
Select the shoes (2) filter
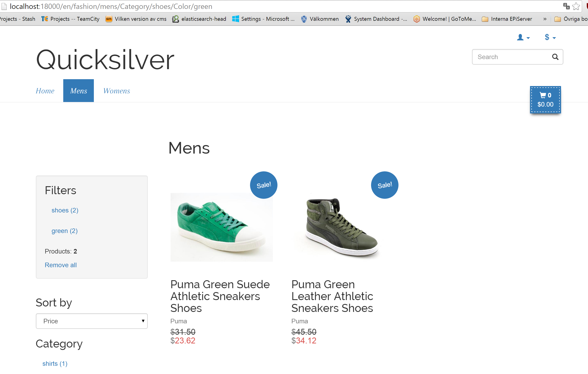[x=65, y=210]
